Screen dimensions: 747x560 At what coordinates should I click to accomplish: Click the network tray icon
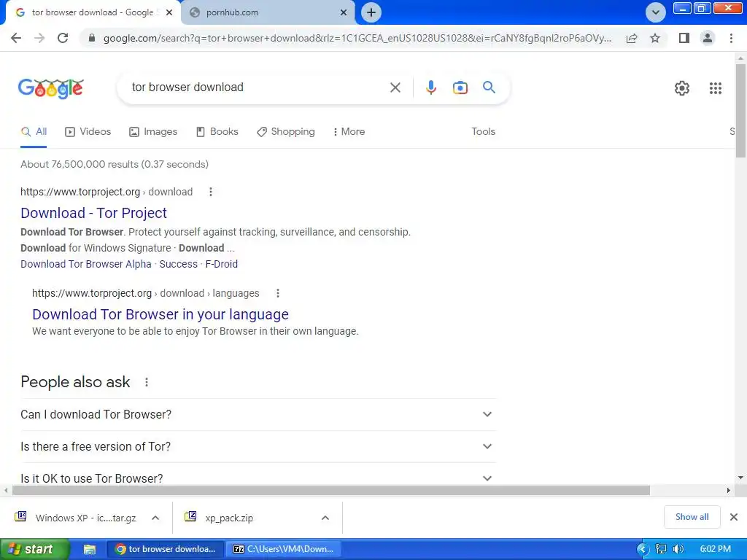[x=661, y=550]
